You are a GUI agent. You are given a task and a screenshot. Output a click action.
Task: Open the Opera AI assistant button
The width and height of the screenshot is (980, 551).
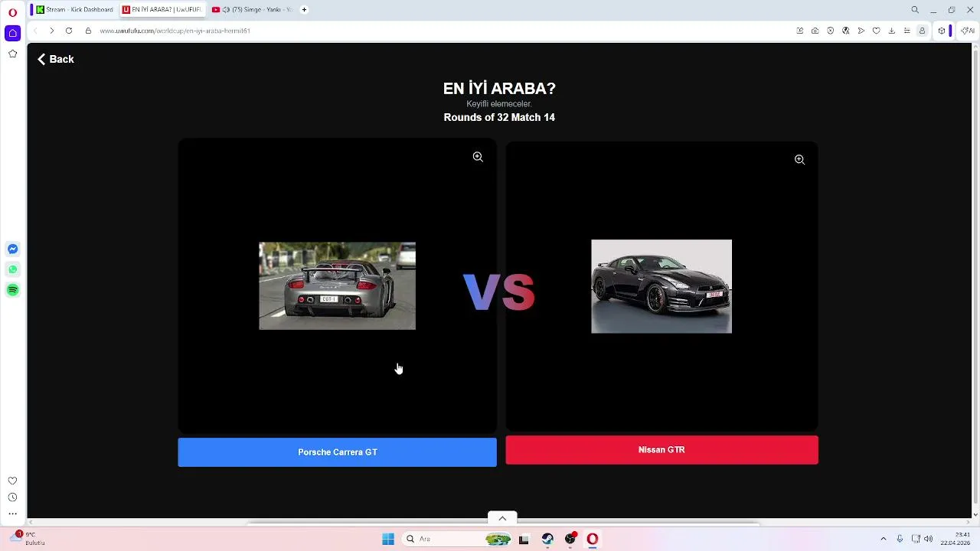[969, 31]
